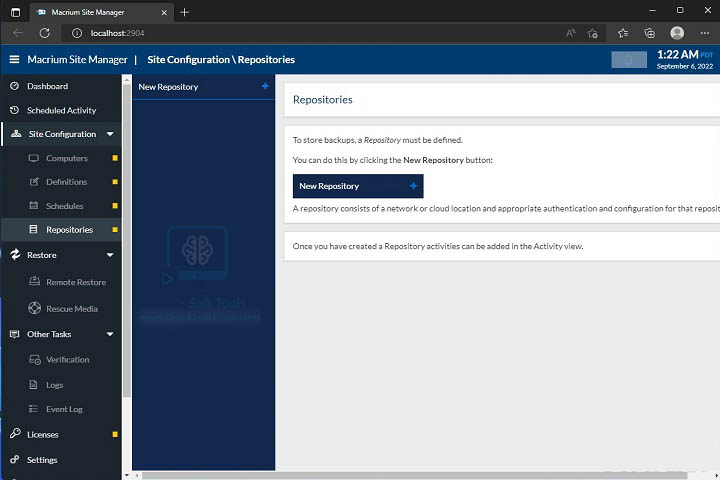Collapse the Restore section arrow
This screenshot has width=720, height=480.
pos(110,255)
